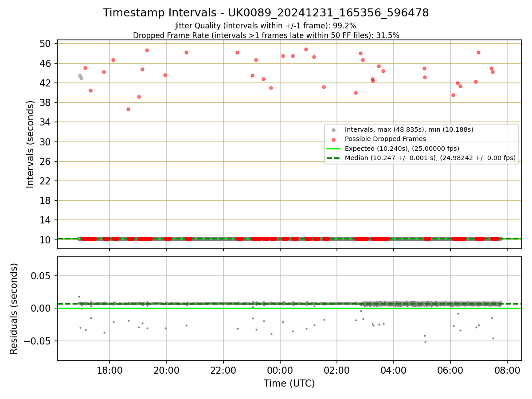Image resolution: width=532 pixels, height=399 pixels.
Task: Click the '18:00' x-axis tick label
Action: click(110, 370)
